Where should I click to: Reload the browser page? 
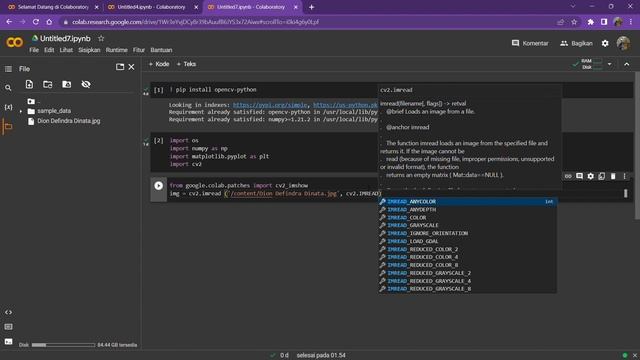click(x=36, y=22)
